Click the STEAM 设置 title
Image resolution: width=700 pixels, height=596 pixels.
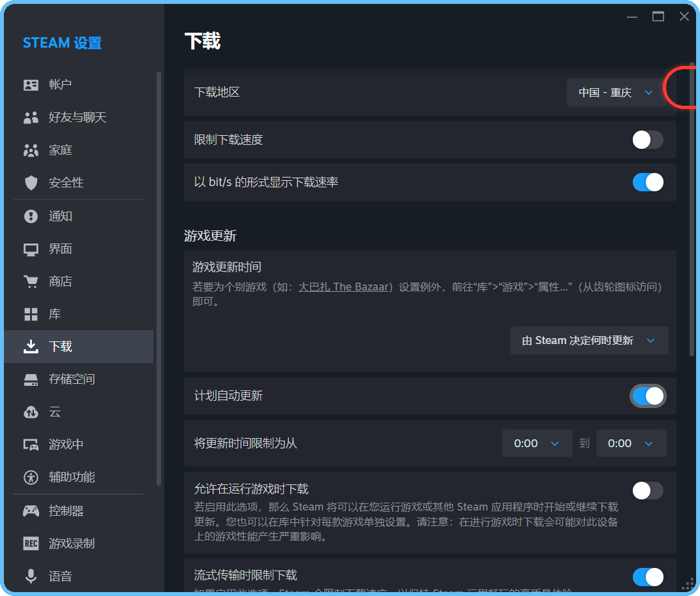pyautogui.click(x=62, y=43)
